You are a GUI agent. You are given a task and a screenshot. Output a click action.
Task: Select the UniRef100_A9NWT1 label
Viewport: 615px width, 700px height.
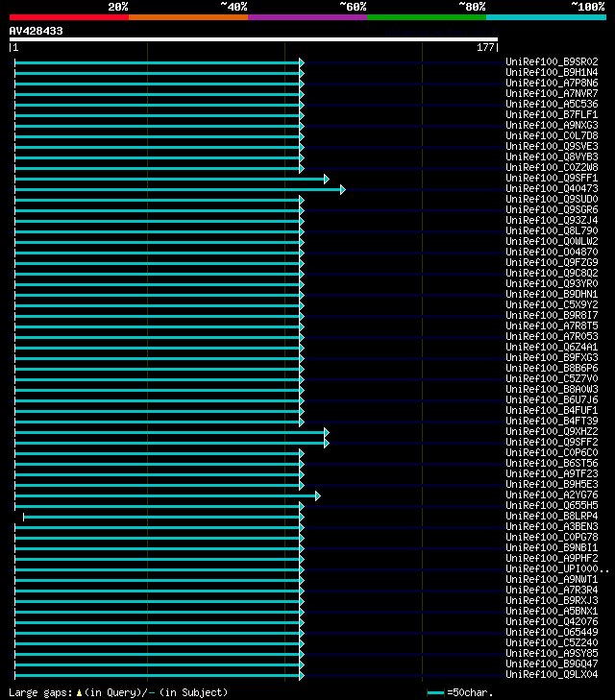point(552,579)
